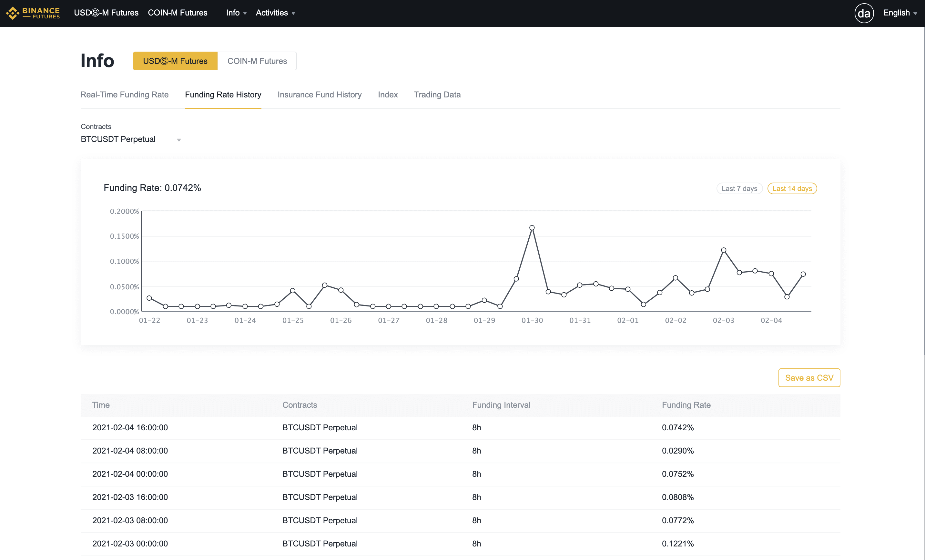Image resolution: width=925 pixels, height=560 pixels.
Task: Select the USDⓈ-M Futures toggle button
Action: click(175, 61)
